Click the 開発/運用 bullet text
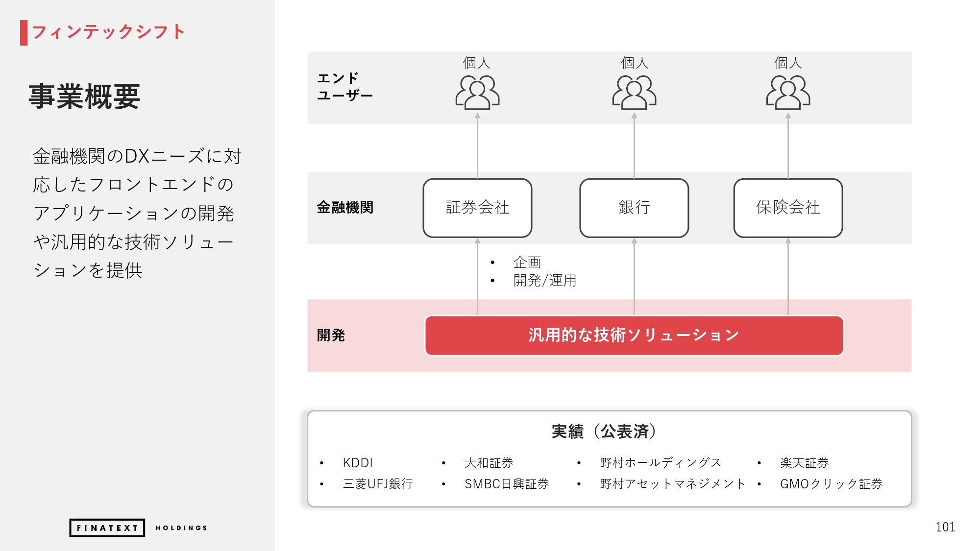The width and height of the screenshot is (980, 551). coord(544,281)
